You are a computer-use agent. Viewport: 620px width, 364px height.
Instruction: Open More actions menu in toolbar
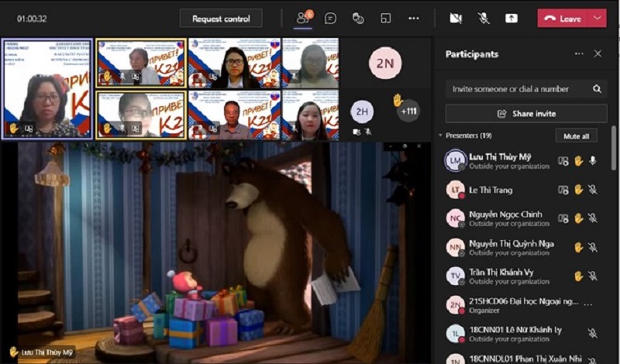click(x=414, y=18)
